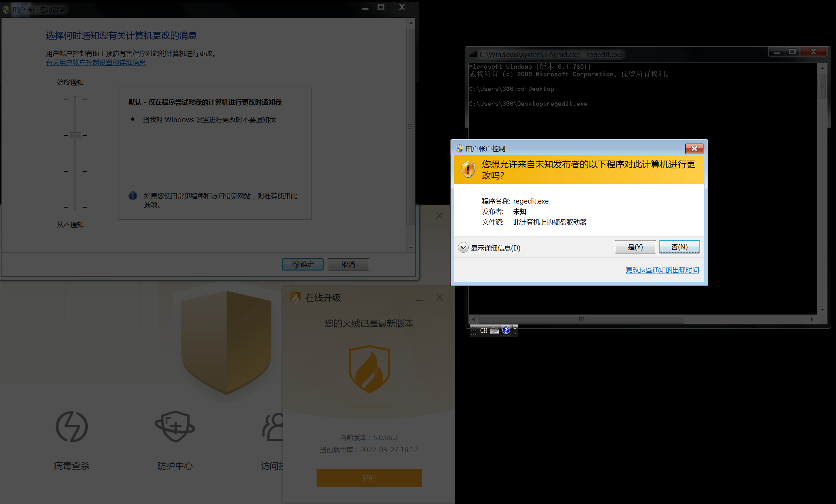The image size is (836, 504).
Task: Click the keyboard icon in language bar
Action: (495, 331)
